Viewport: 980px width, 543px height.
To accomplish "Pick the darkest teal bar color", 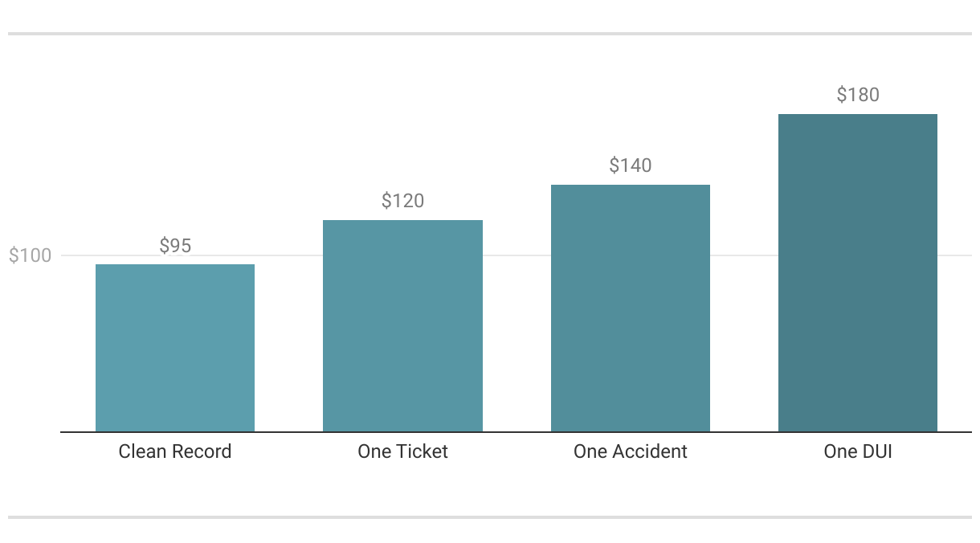I will click(x=858, y=321).
